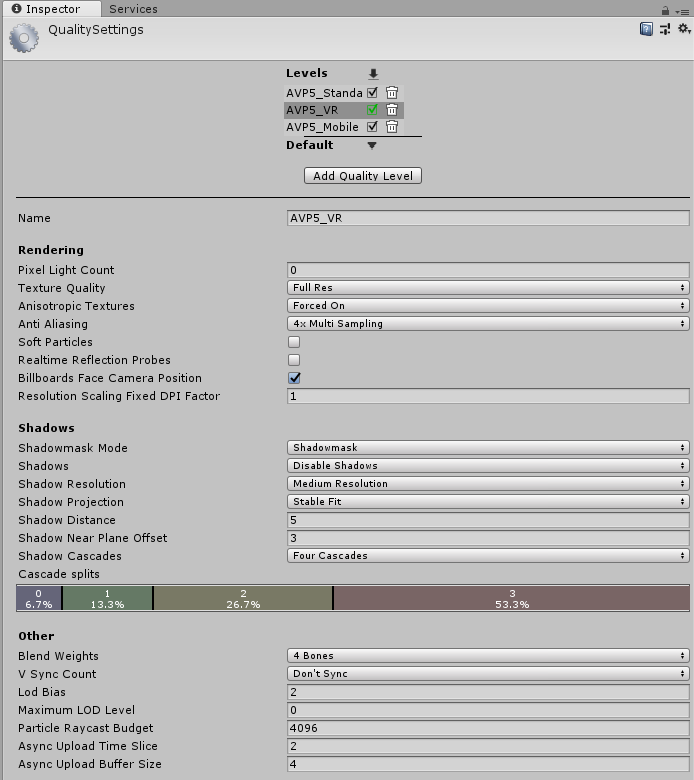Click cascade split 1 segment
Image resolution: width=694 pixels, height=780 pixels.
click(x=107, y=598)
